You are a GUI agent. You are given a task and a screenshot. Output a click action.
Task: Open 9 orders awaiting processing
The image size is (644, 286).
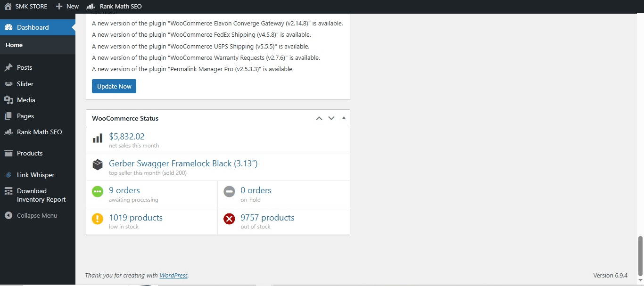(124, 190)
